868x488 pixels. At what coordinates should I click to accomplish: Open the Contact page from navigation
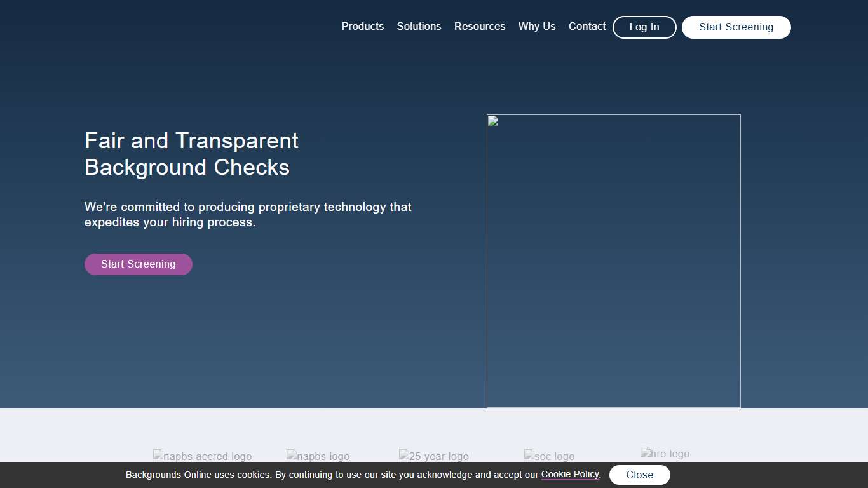587,26
